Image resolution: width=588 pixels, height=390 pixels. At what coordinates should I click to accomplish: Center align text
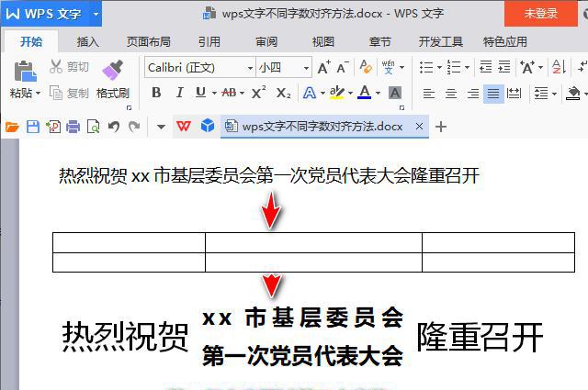point(451,93)
